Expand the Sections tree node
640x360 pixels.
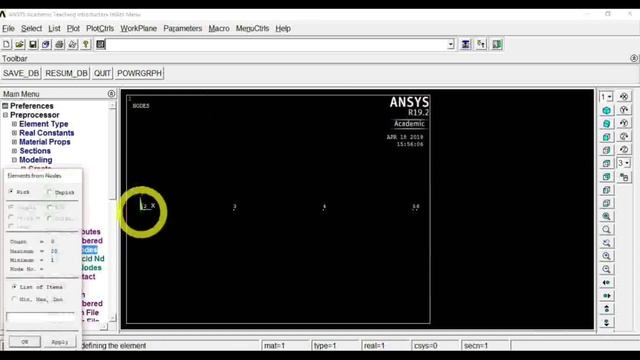[x=14, y=151]
